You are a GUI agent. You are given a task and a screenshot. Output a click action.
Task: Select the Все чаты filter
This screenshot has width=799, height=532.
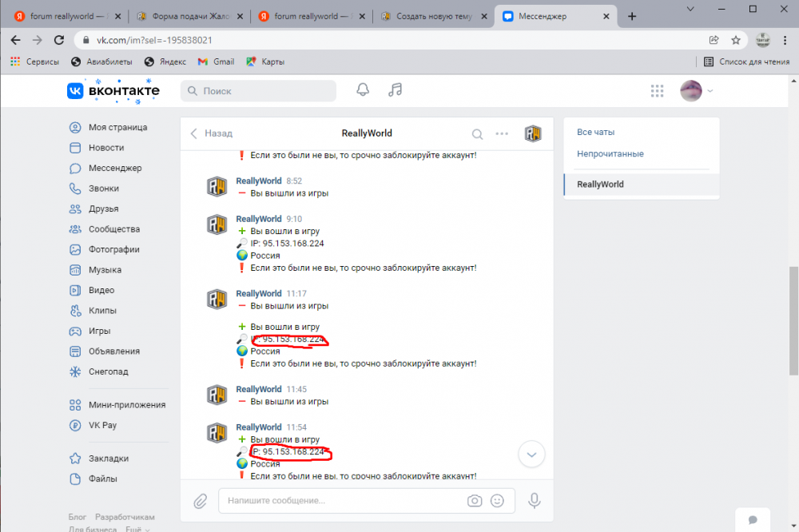tap(596, 133)
